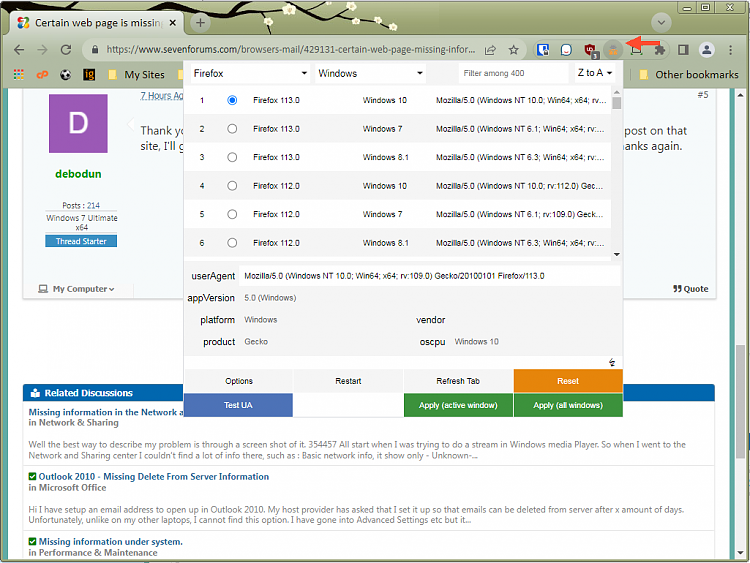This screenshot has width=750, height=563.
Task: Select Firefox 112.0 Windows 8.1 radio
Action: point(232,243)
